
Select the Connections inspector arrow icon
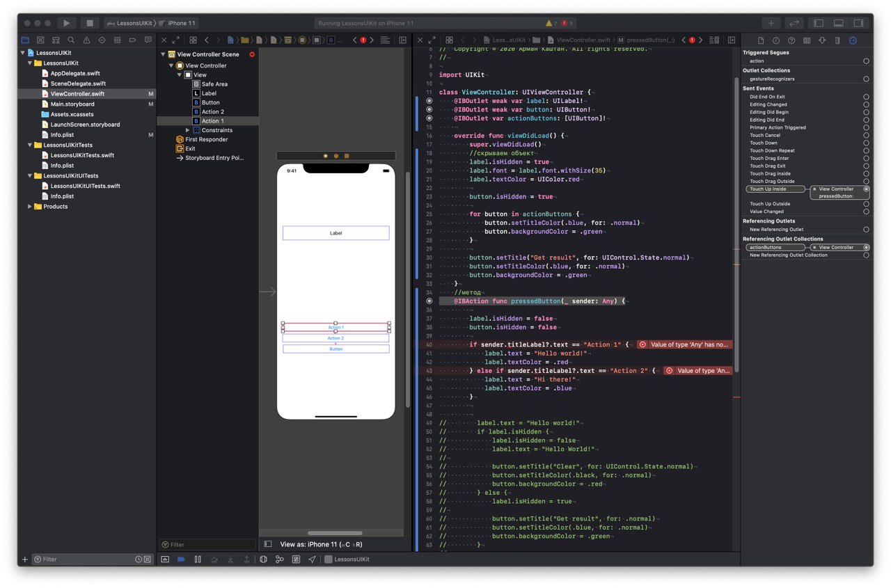[x=853, y=40]
